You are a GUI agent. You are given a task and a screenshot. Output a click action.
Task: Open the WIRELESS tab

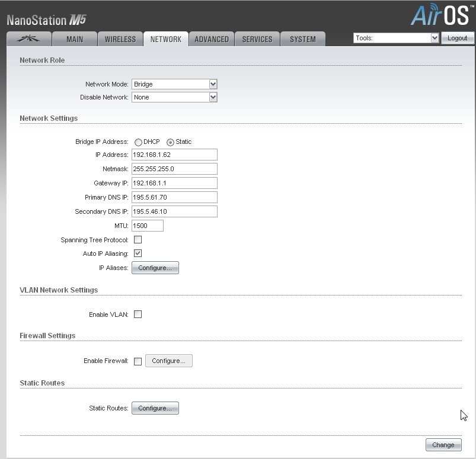(x=120, y=39)
